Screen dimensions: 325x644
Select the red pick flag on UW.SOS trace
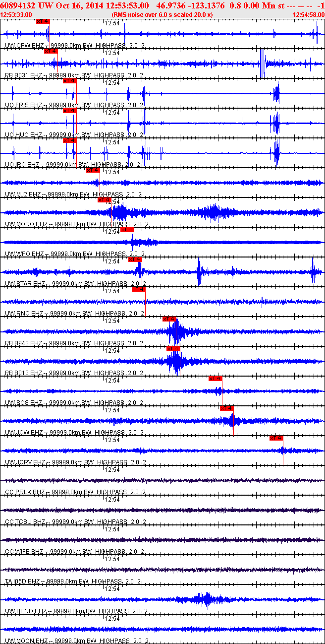click(x=216, y=379)
